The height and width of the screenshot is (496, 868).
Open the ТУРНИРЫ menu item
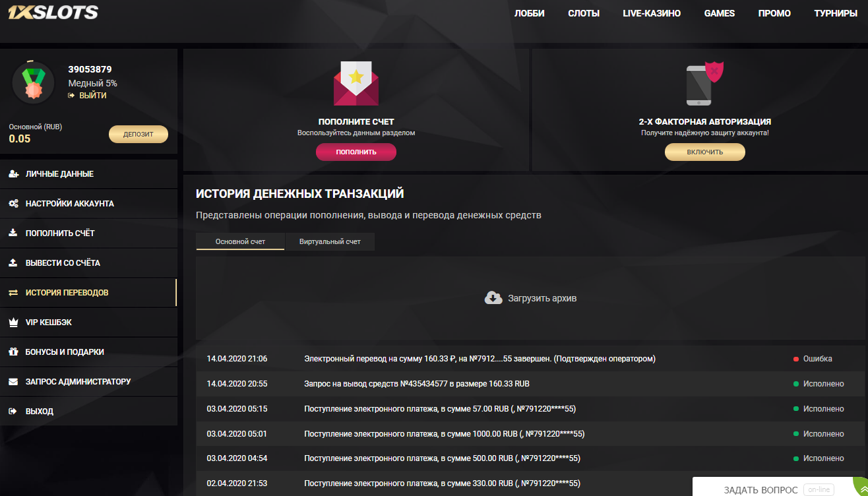[x=836, y=13]
